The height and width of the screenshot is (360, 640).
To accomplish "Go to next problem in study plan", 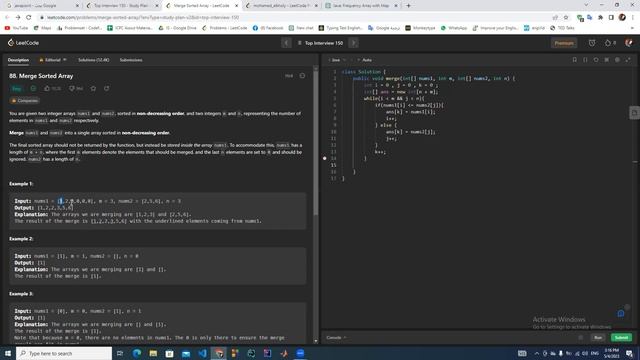I will (x=353, y=43).
